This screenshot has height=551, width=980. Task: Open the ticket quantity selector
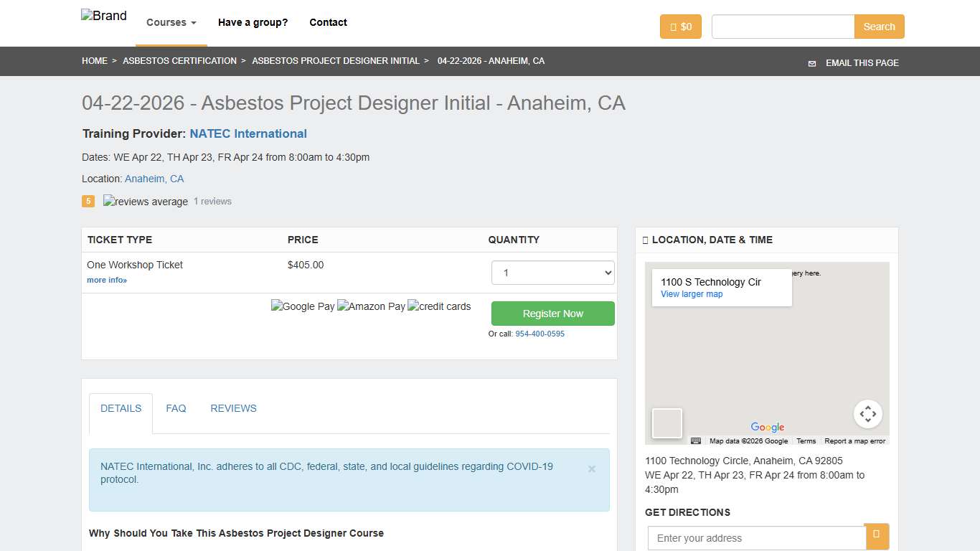pyautogui.click(x=552, y=273)
